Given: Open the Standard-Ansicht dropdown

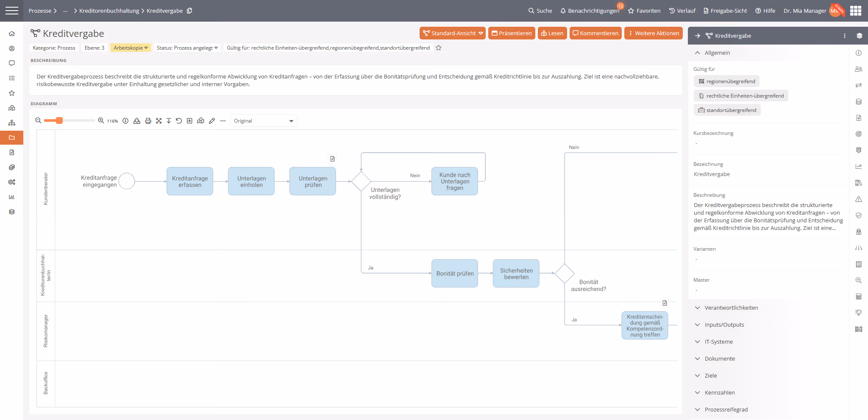Looking at the screenshot, I should [453, 33].
